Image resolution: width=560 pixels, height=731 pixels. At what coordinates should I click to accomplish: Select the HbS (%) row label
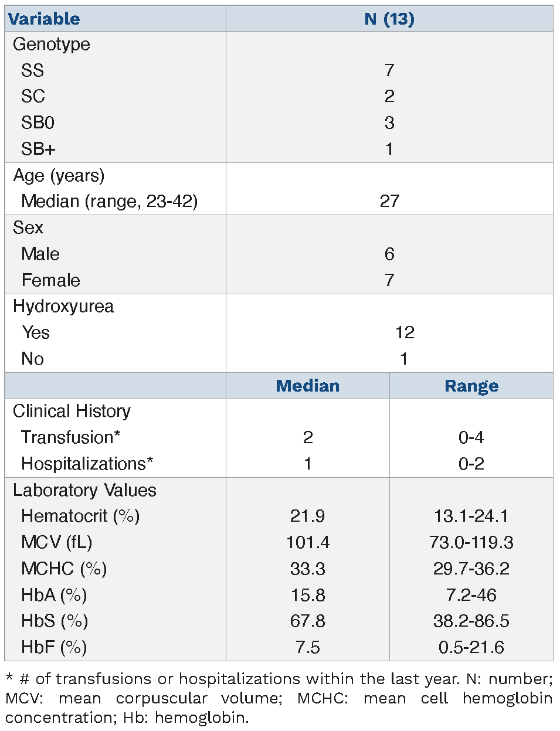coord(55,621)
